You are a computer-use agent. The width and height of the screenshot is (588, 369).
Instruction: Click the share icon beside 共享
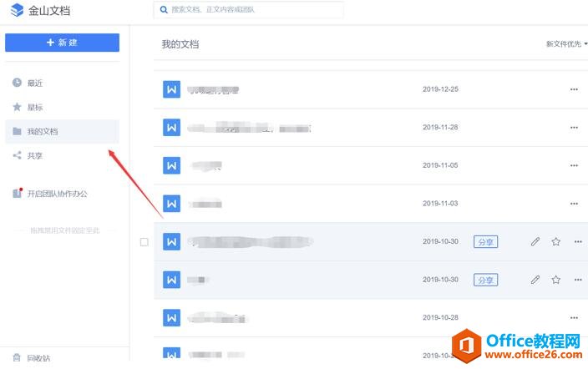[17, 155]
